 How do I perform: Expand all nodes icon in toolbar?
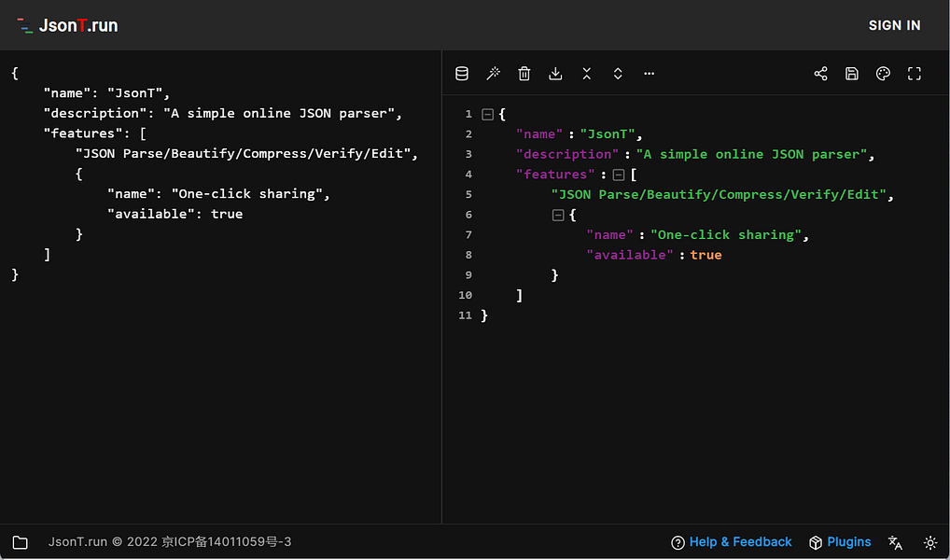618,74
